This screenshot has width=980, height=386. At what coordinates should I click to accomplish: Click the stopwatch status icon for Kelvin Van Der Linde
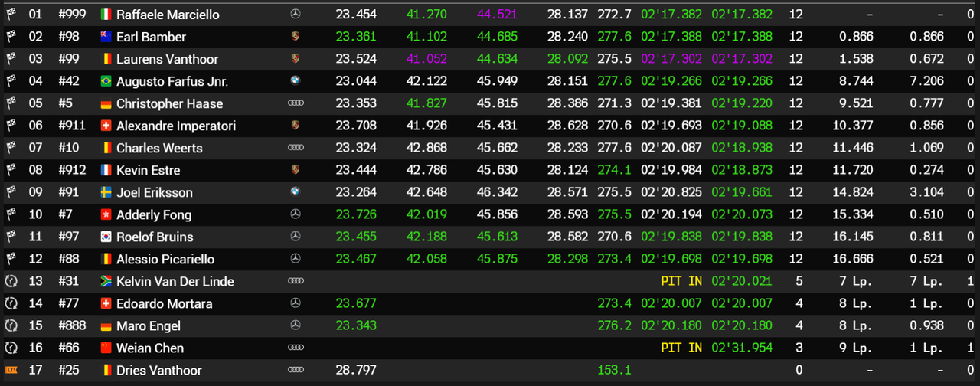[x=11, y=281]
